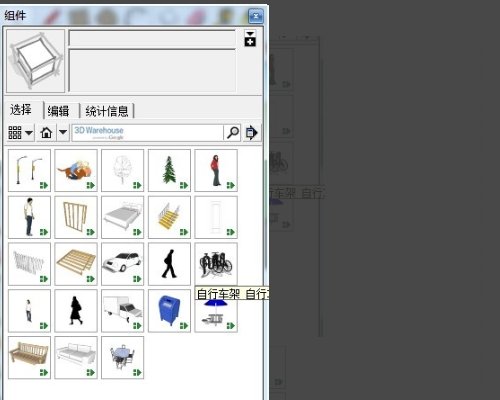
Task: Select the street lamp posts component
Action: [x=29, y=170]
